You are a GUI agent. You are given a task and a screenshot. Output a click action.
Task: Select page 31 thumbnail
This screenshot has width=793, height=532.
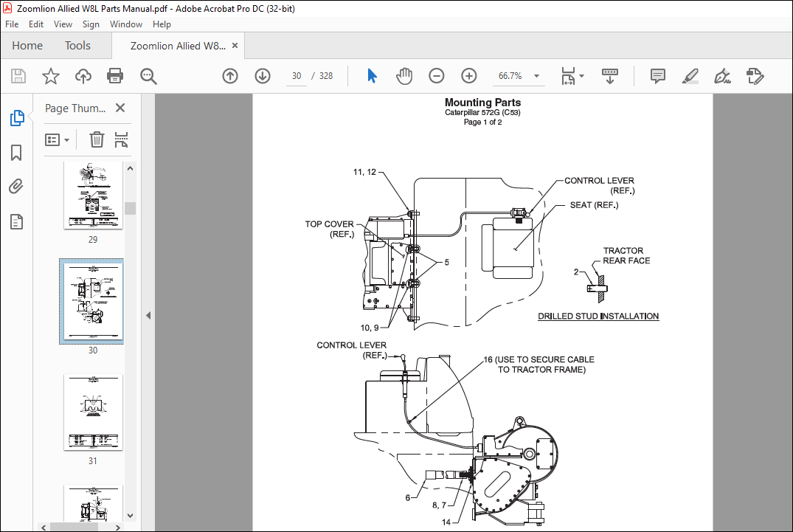pyautogui.click(x=93, y=412)
